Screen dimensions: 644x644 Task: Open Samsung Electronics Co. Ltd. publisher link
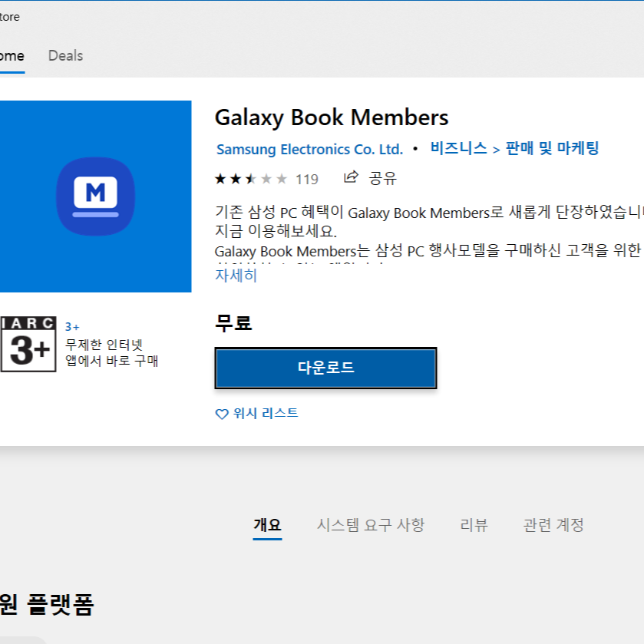[309, 149]
